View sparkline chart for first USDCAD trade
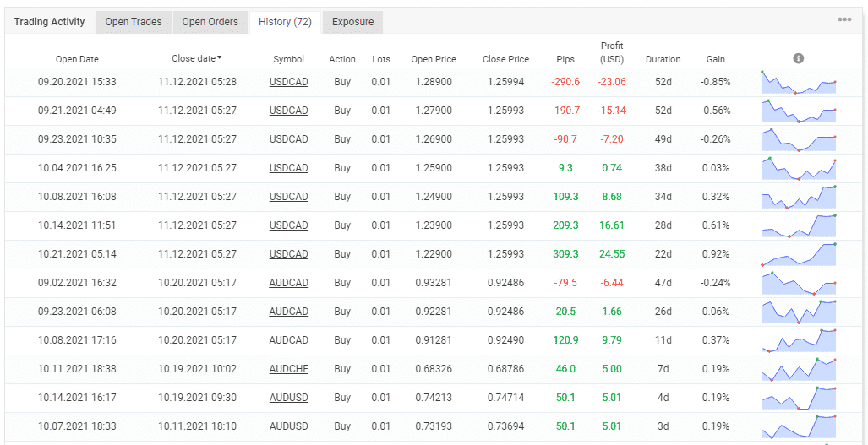The height and width of the screenshot is (445, 868). click(799, 83)
